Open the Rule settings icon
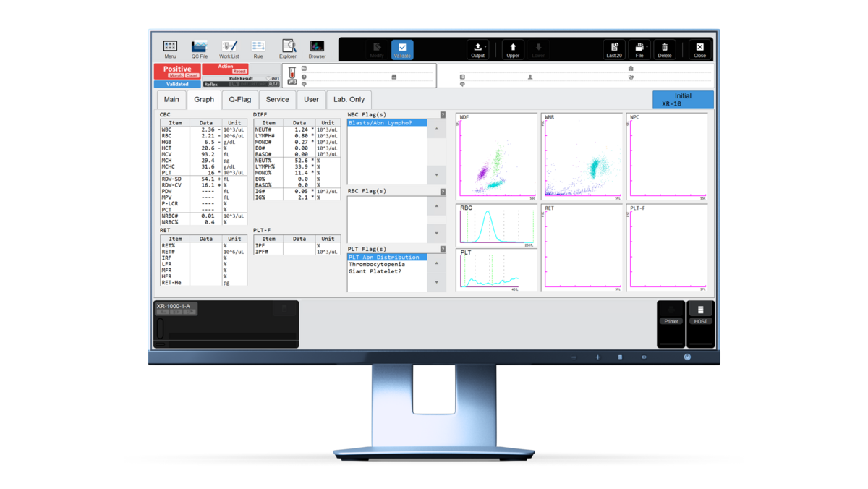The image size is (868, 489). 258,49
